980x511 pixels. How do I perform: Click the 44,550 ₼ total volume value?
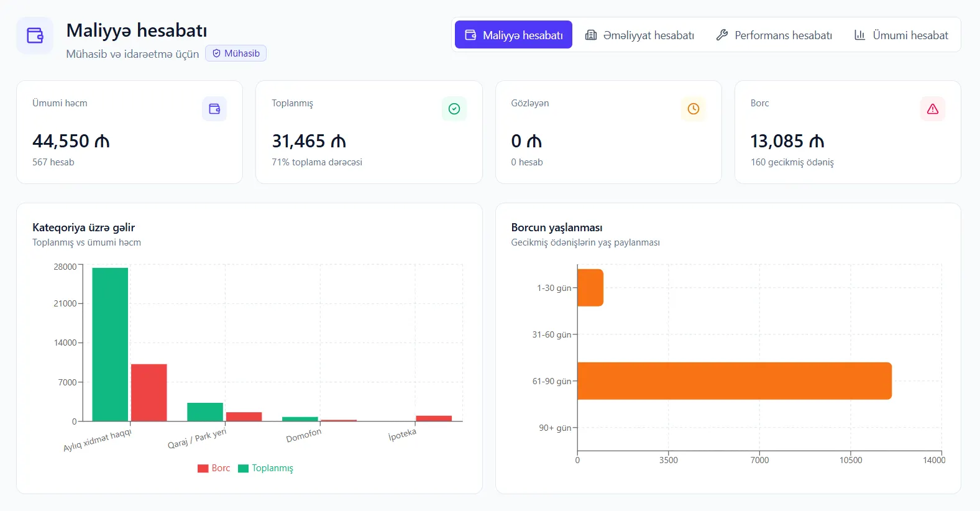tap(71, 141)
